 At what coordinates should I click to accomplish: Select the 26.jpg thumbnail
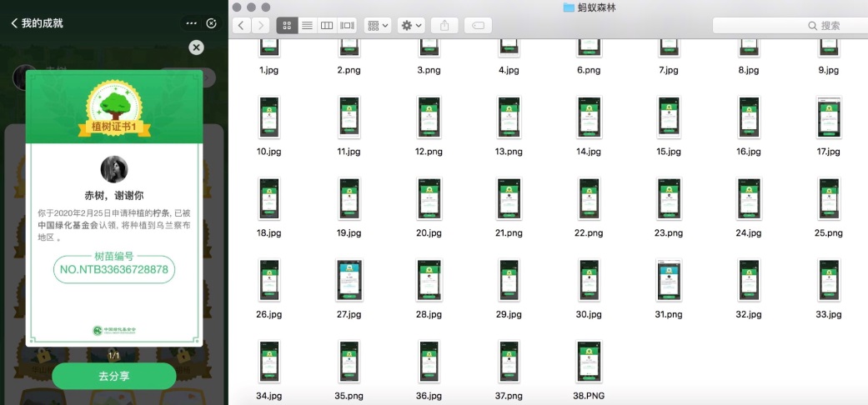pos(269,280)
